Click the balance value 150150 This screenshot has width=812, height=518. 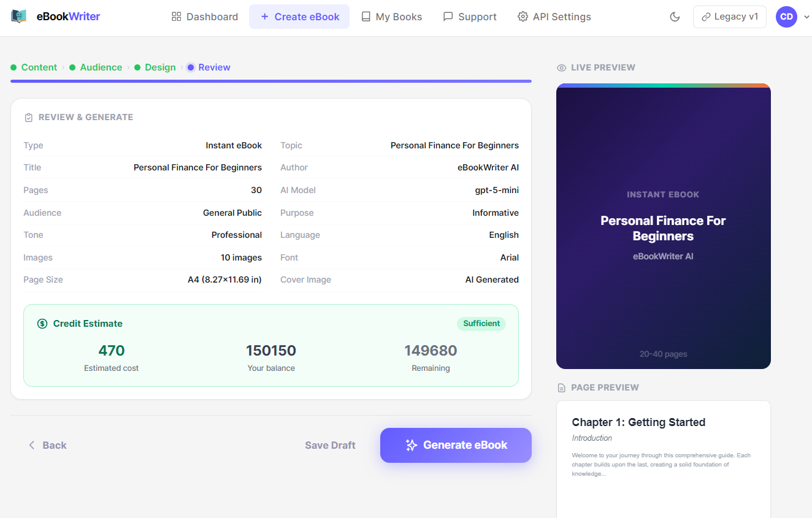271,351
